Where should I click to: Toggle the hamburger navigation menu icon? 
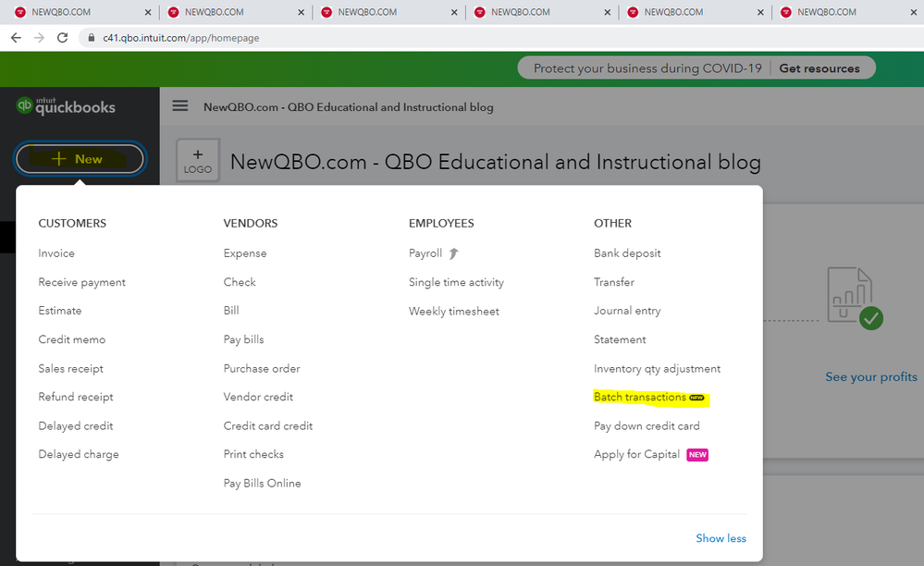click(x=180, y=106)
